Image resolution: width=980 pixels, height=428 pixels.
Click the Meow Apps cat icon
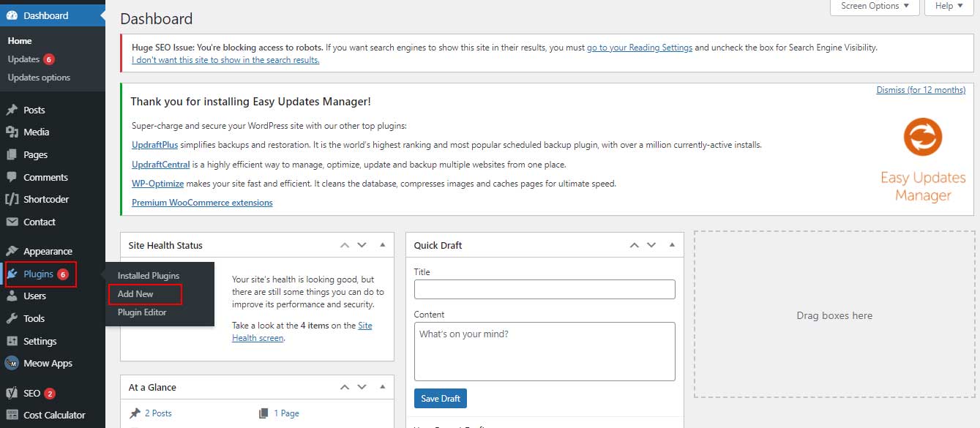[x=12, y=364]
